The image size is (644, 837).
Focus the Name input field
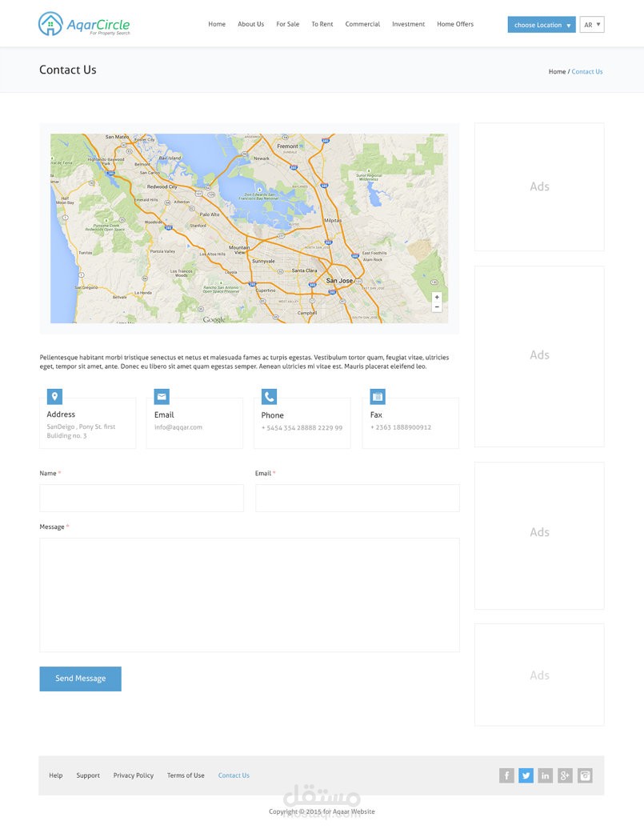coord(142,498)
